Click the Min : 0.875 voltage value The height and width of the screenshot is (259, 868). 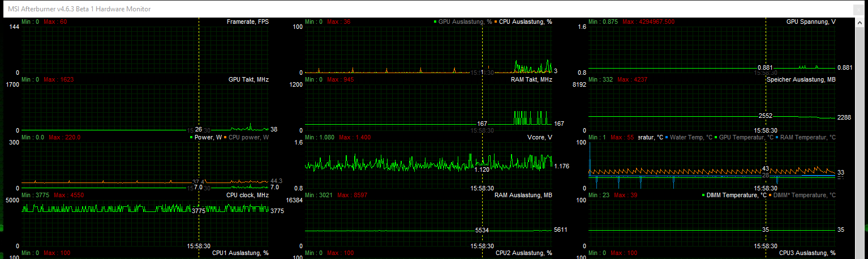click(x=603, y=22)
